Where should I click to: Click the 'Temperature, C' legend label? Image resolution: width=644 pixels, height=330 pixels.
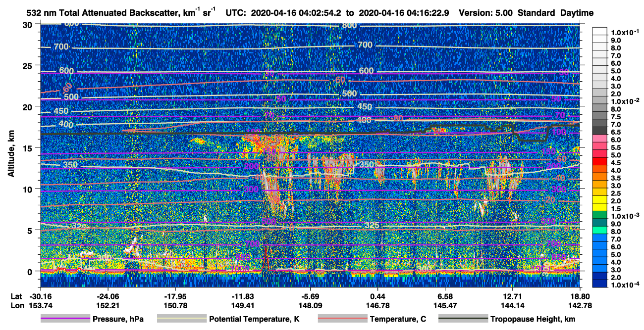[x=398, y=319]
